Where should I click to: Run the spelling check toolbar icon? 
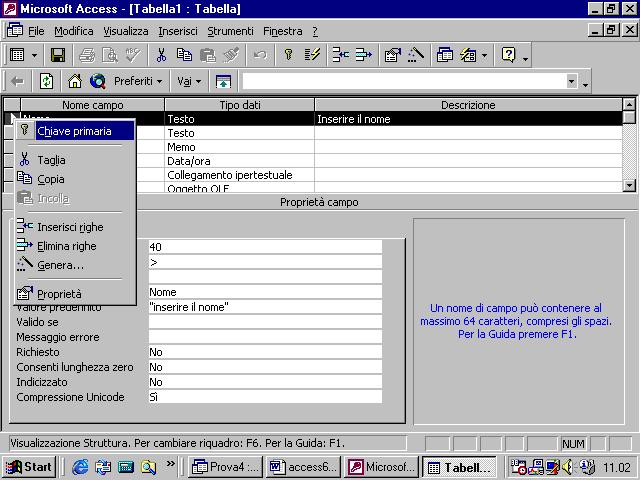[133, 55]
